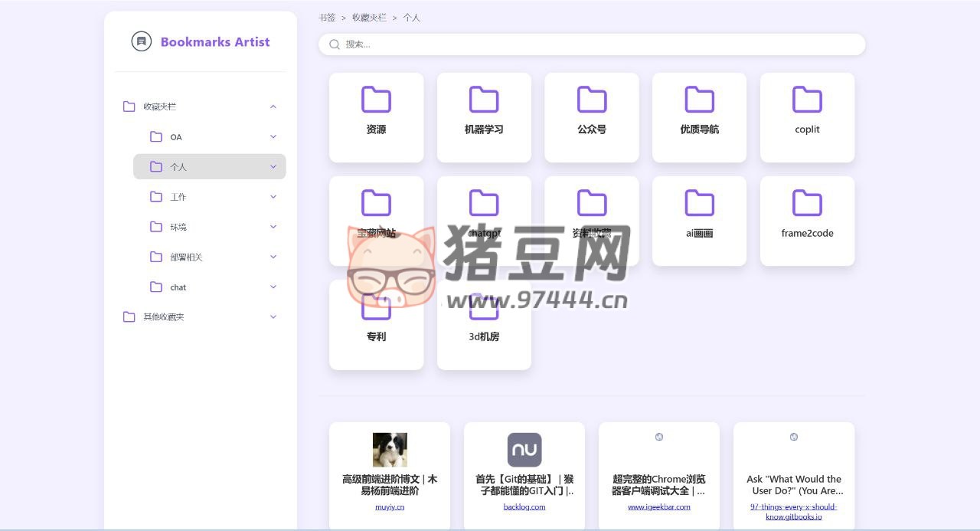Screen dimensions: 980x531
Task: Open the 公众号 folder card
Action: click(x=591, y=117)
